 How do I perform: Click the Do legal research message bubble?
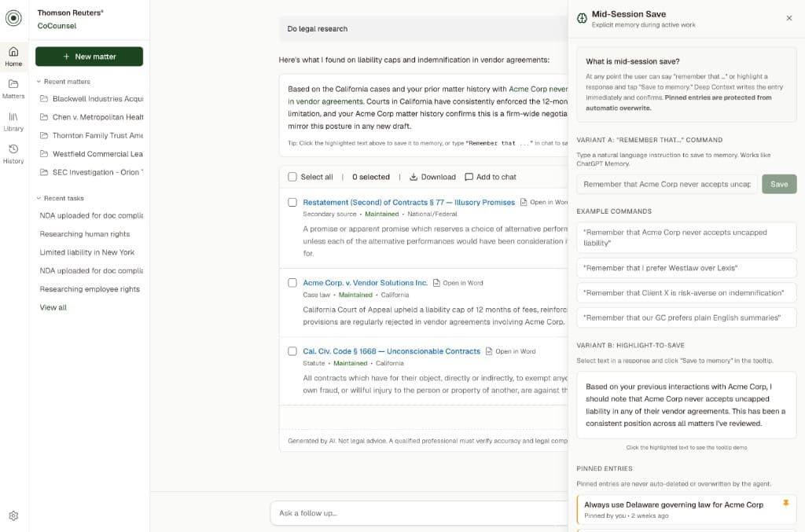[x=424, y=29]
